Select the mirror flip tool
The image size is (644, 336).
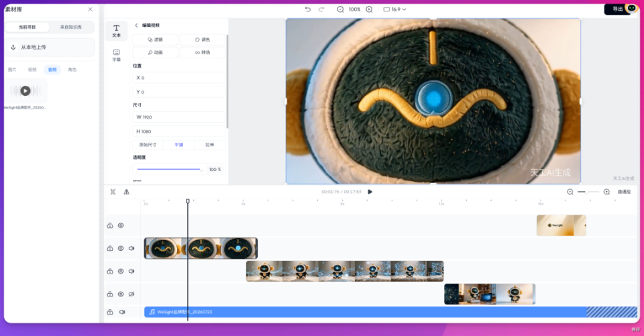[127, 192]
